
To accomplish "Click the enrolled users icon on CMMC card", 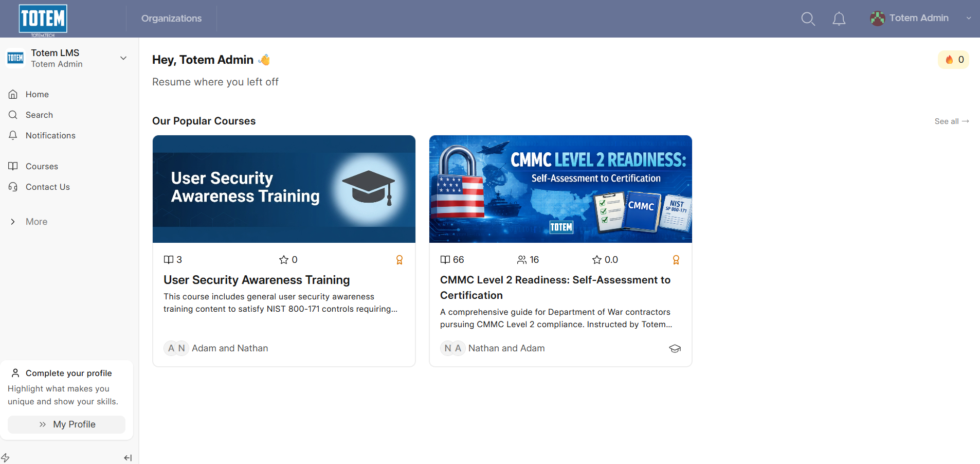I will tap(522, 260).
